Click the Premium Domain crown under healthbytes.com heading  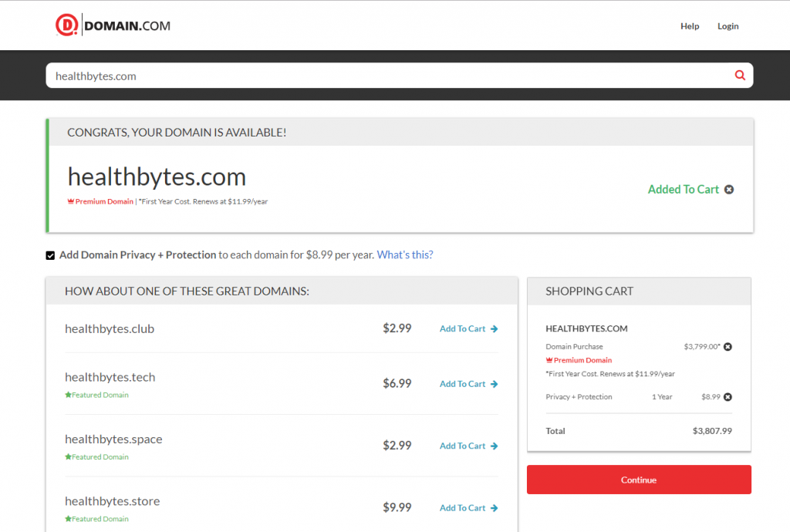pyautogui.click(x=71, y=201)
